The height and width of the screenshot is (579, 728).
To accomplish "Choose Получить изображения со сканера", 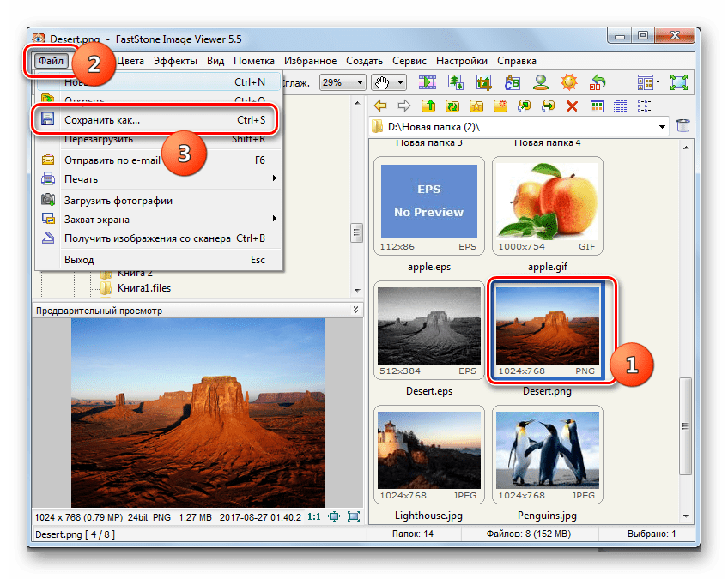I will tap(159, 238).
